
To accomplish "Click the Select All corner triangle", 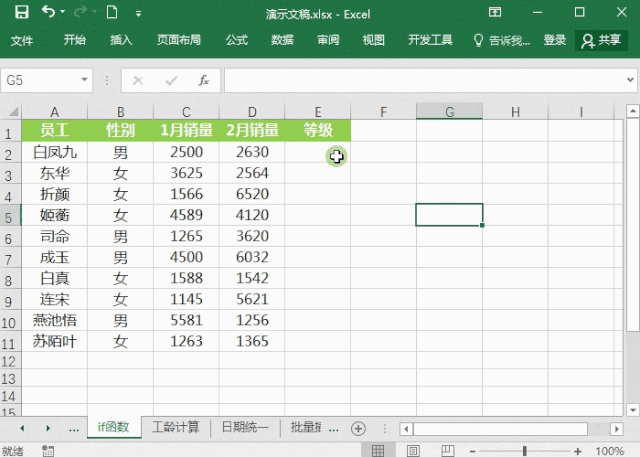I will tap(11, 111).
